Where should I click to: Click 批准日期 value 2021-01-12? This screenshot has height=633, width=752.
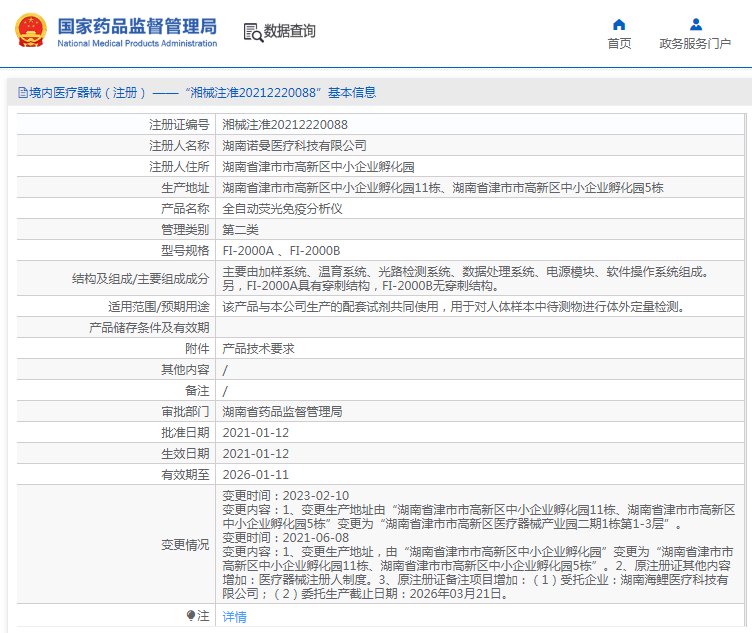coord(256,433)
